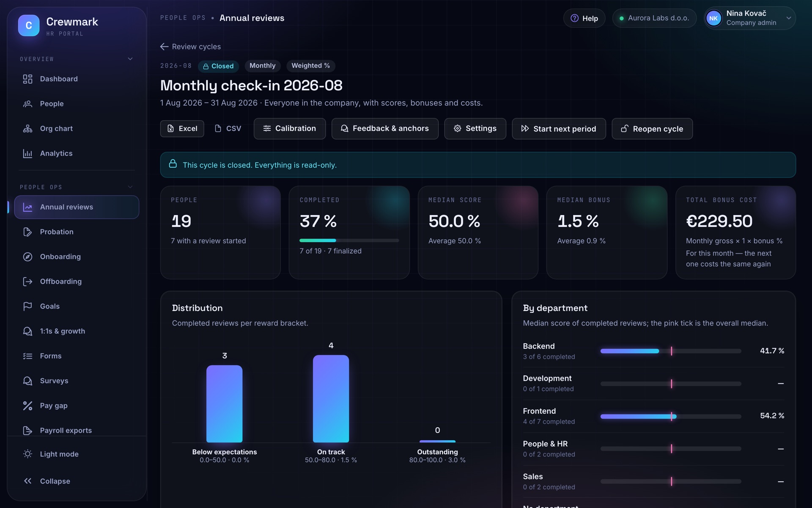Viewport: 812px width, 508px height.
Task: Click the back arrow to Review cycles
Action: click(x=164, y=47)
